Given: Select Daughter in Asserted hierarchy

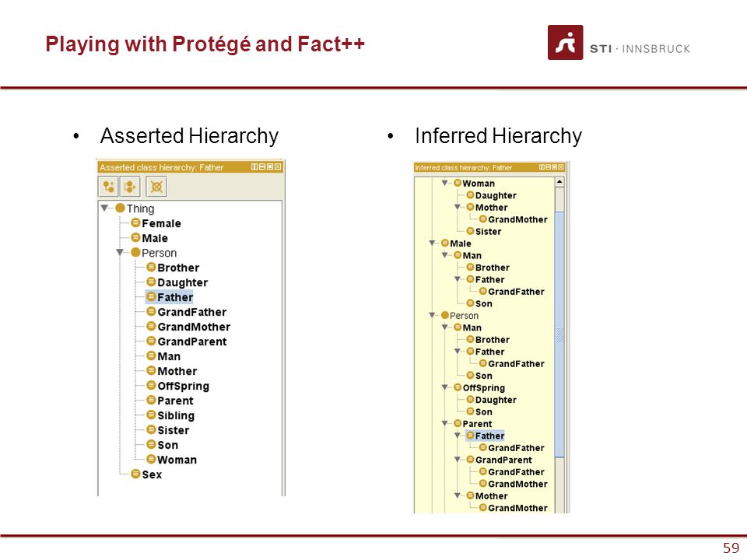Looking at the screenshot, I should coord(182,282).
